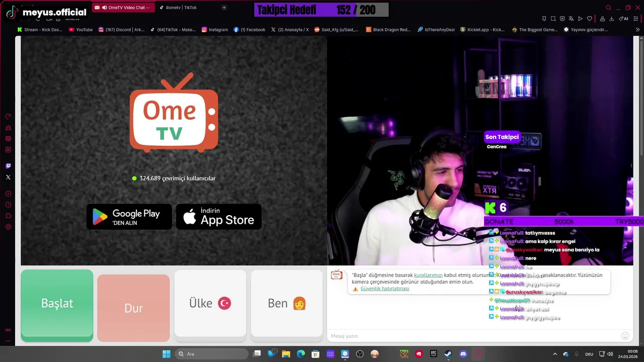Switch to OmeTV Video Chat tab
This screenshot has height=362, width=644.
pyautogui.click(x=122, y=8)
